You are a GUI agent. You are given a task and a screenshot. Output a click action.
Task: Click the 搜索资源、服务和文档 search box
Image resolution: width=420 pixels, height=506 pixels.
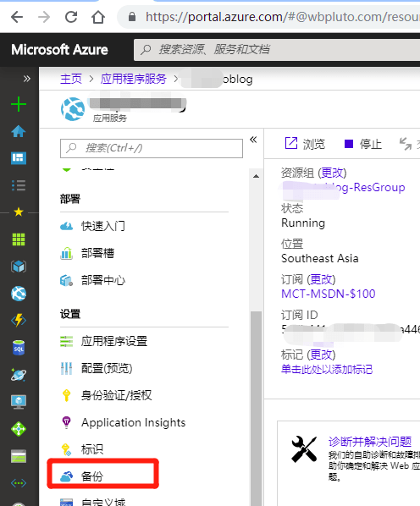coord(277,50)
